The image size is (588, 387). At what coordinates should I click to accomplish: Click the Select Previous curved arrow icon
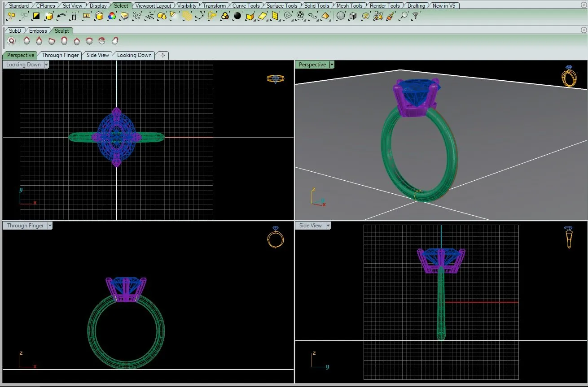tap(61, 16)
